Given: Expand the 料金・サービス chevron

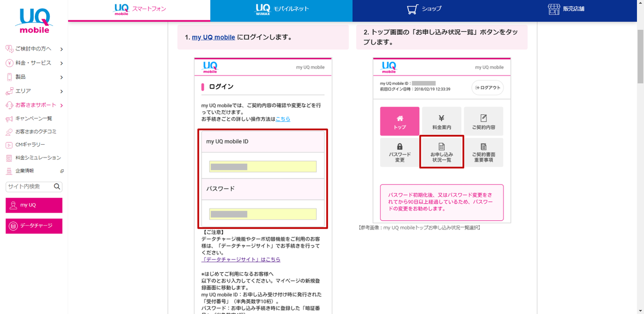Looking at the screenshot, I should (x=62, y=63).
